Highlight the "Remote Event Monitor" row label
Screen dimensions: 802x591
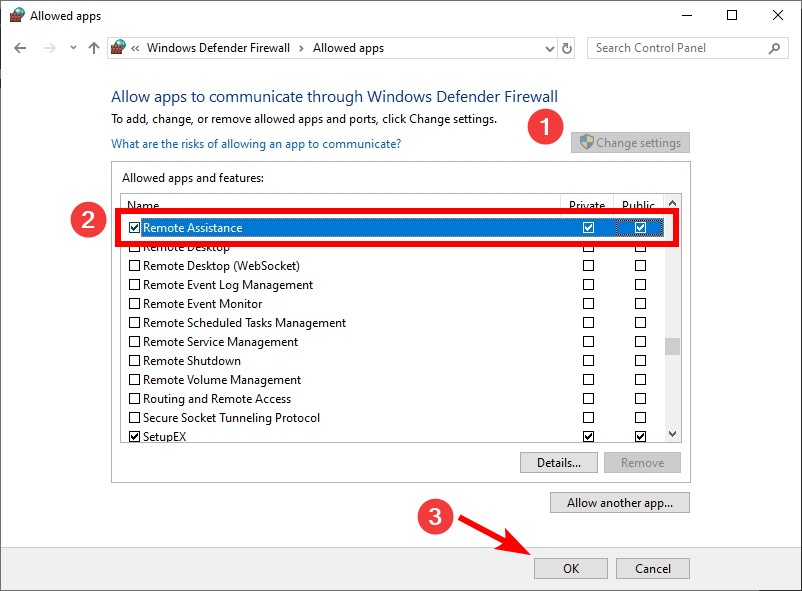203,303
